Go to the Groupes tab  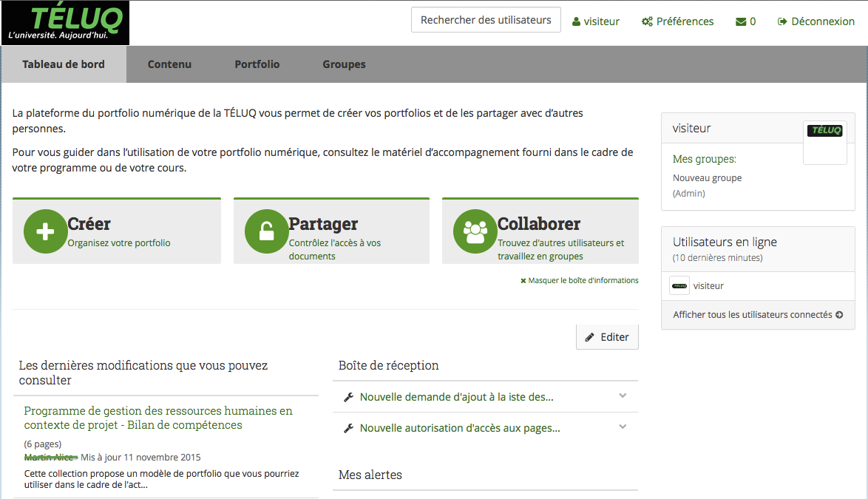coord(344,64)
